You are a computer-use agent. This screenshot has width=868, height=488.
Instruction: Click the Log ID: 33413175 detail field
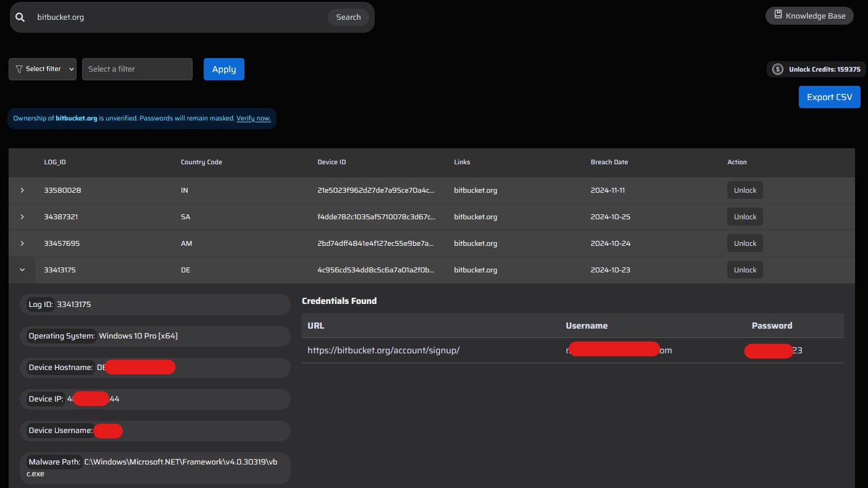coord(156,305)
